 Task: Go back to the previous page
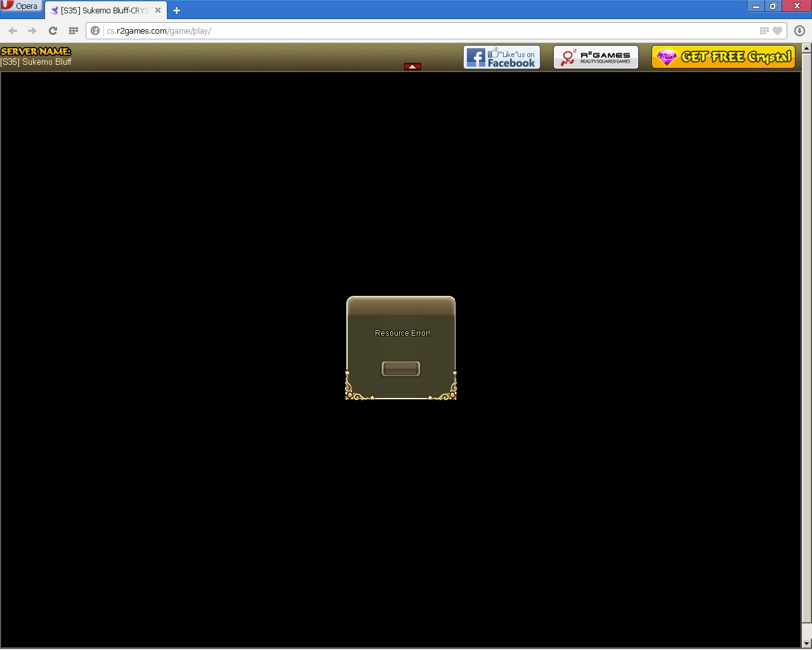(x=13, y=30)
